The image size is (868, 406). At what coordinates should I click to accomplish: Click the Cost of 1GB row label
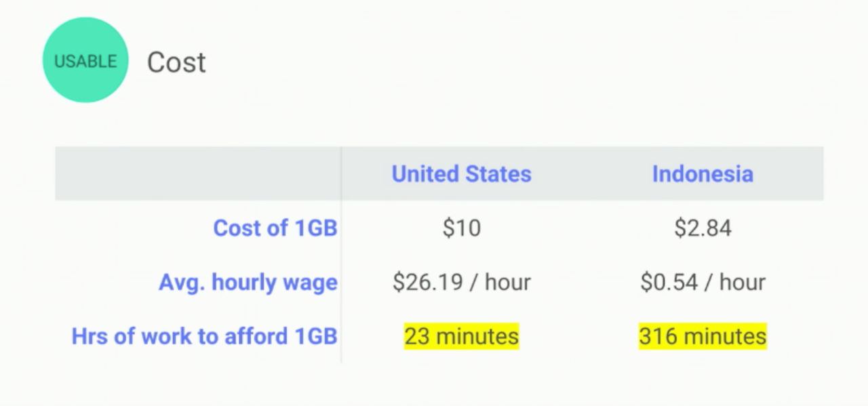tap(275, 228)
